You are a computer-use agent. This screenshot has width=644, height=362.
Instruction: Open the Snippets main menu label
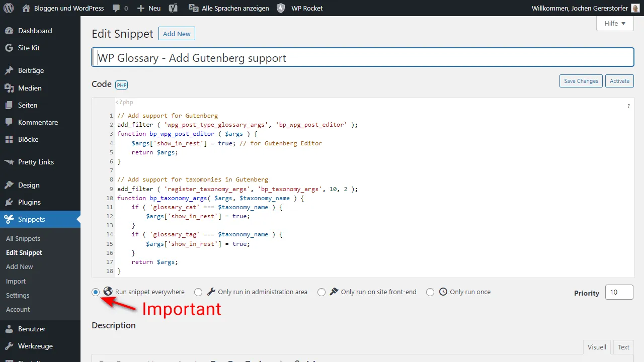pos(32,219)
